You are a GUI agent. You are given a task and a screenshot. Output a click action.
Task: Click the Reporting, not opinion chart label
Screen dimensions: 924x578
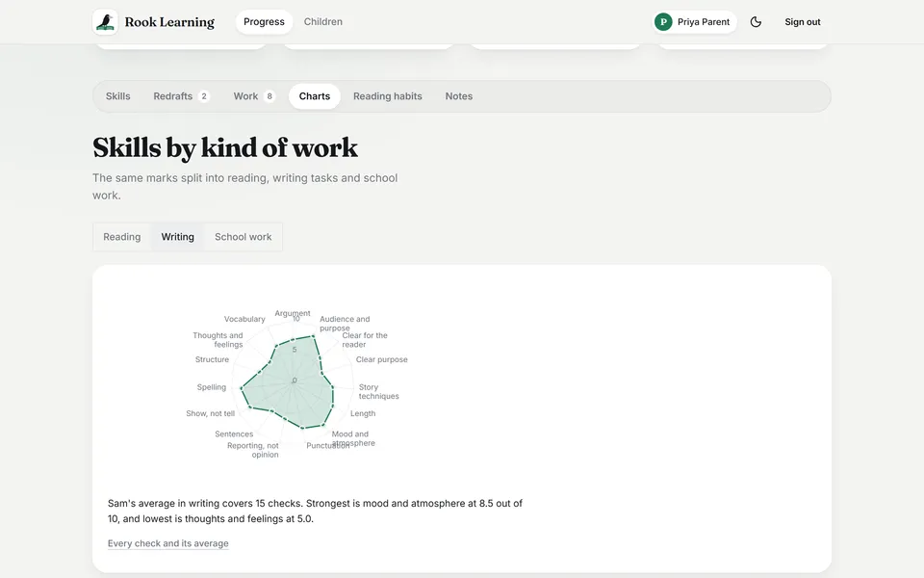pos(253,450)
